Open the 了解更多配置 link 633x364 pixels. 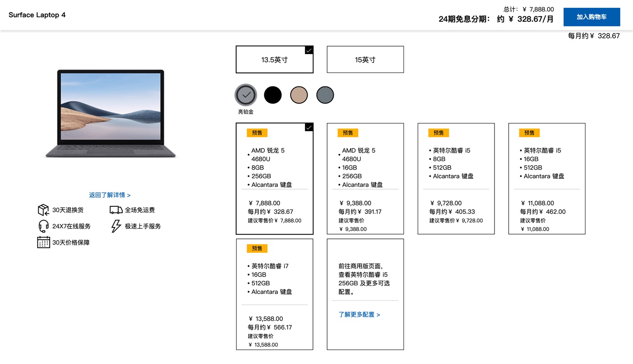[359, 314]
